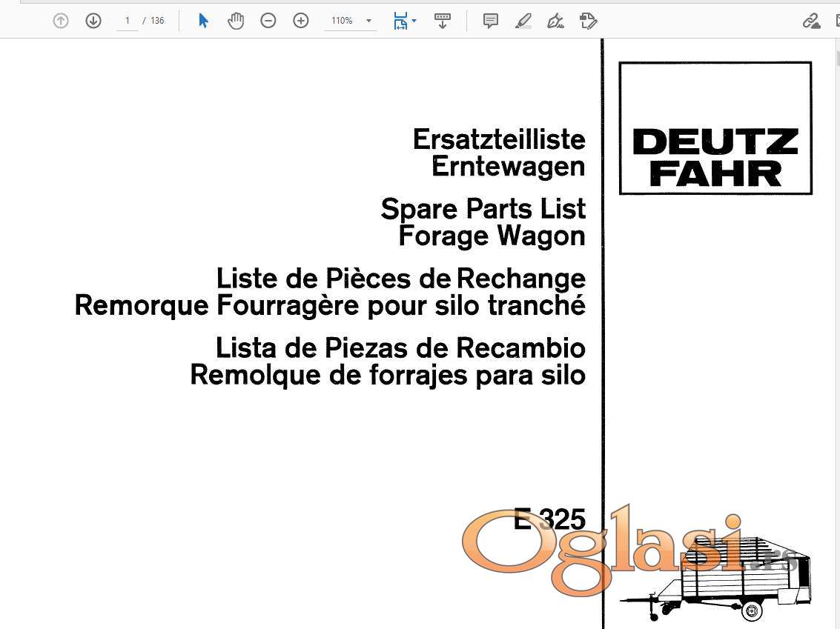
Task: Click the stamp tool icon
Action: tap(588, 21)
